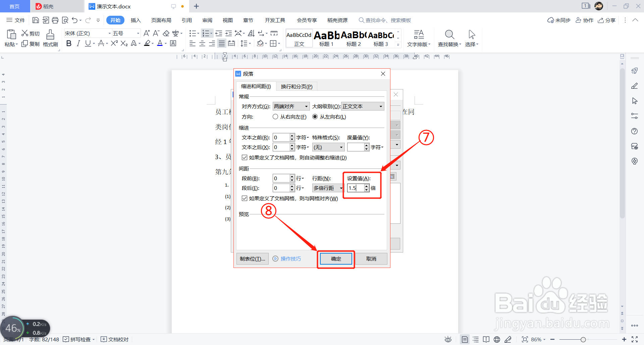Click the Redo arrow icon
Viewport: 644px width, 345px height.
pyautogui.click(x=88, y=20)
